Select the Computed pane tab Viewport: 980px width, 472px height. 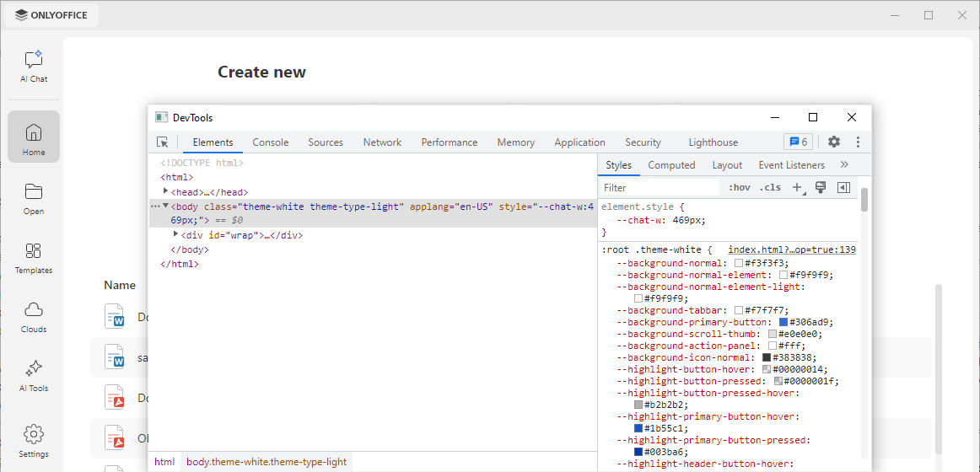click(672, 165)
